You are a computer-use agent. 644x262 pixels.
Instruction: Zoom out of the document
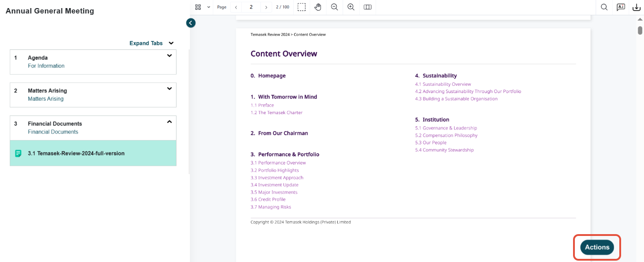tap(335, 7)
